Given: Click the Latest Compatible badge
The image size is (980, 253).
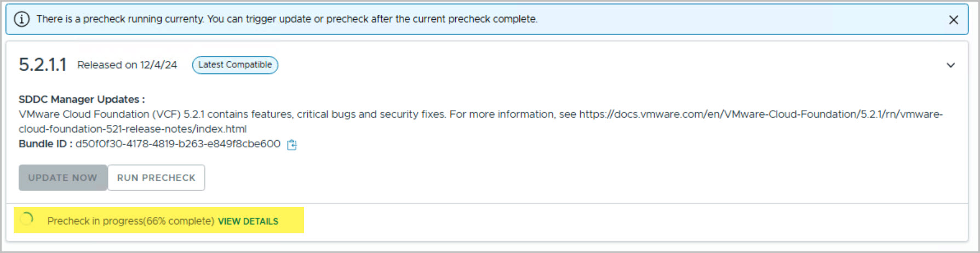Looking at the screenshot, I should [x=235, y=65].
